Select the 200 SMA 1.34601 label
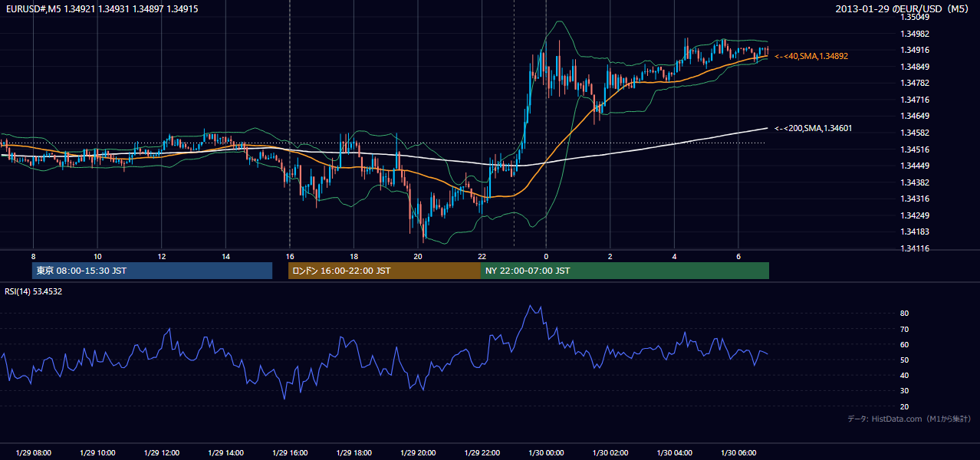 click(x=814, y=128)
